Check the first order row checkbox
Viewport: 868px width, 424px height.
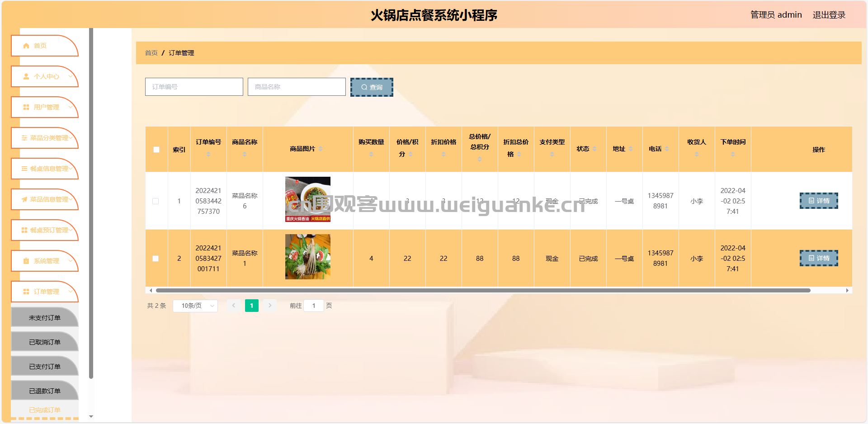coord(156,201)
